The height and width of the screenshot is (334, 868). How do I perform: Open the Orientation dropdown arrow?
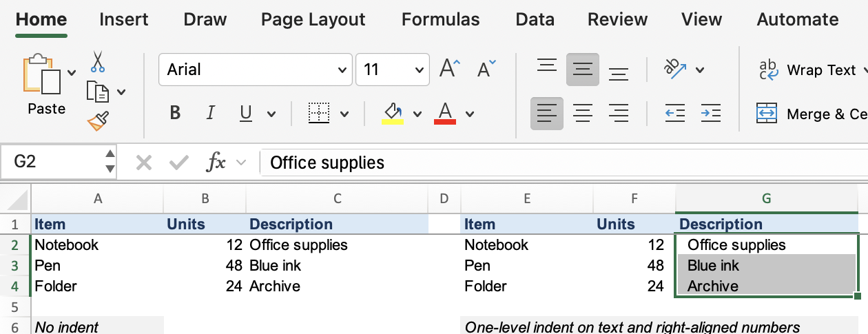(700, 70)
